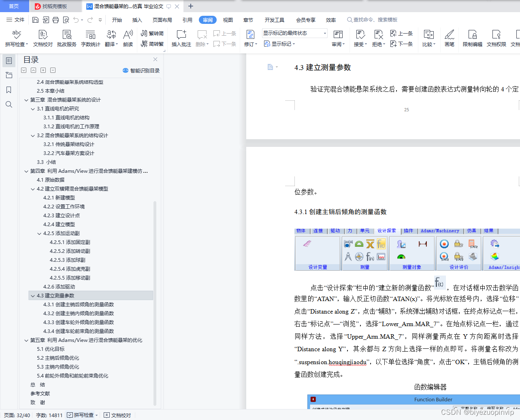Collapse the 第三章 混合馈能悬架系统的设计 node
This screenshot has width=520, height=420.
click(x=26, y=100)
